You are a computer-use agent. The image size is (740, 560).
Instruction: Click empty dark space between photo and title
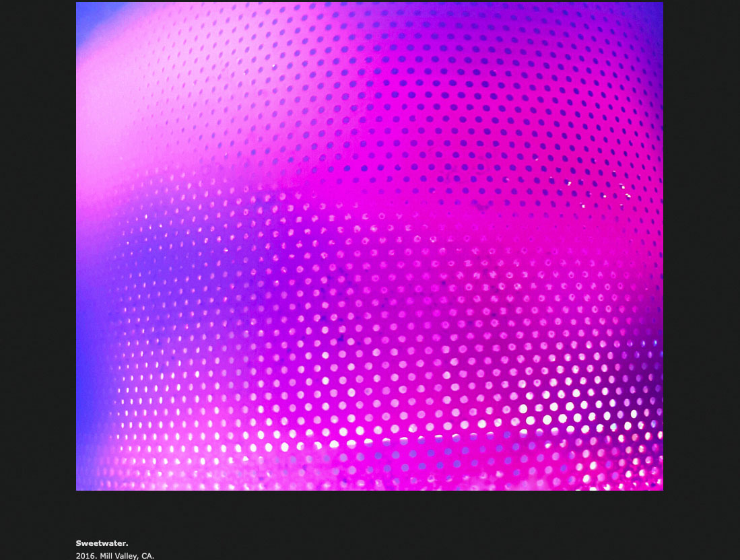(369, 515)
